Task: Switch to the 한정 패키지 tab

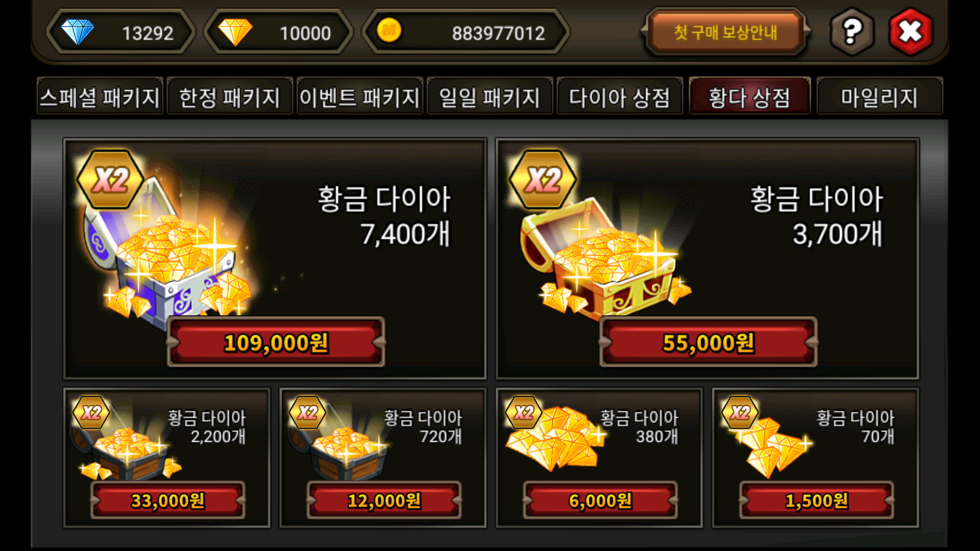Action: [230, 97]
